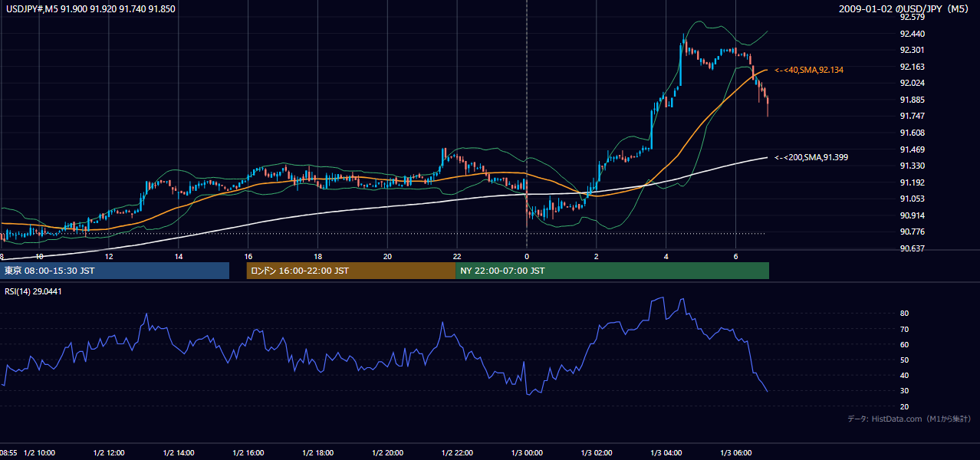Click the USDJPY#,M5 symbol header text
This screenshot has height=460, width=980.
90,8
